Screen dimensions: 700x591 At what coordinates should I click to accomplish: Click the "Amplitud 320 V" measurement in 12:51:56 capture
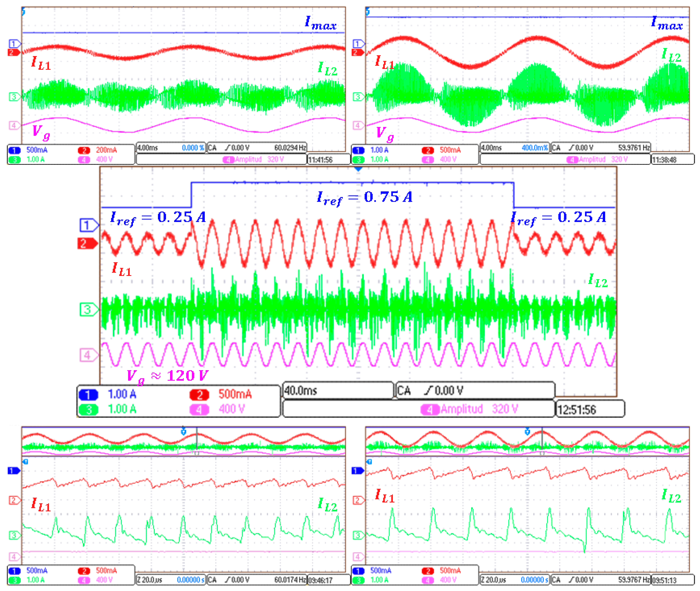pyautogui.click(x=479, y=409)
